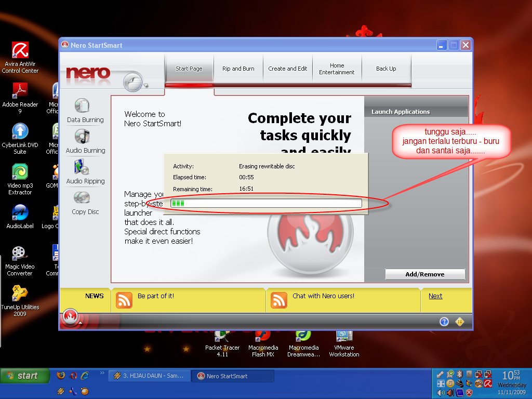Click the Nero flame button at bottom left
532x399 pixels.
[x=70, y=317]
